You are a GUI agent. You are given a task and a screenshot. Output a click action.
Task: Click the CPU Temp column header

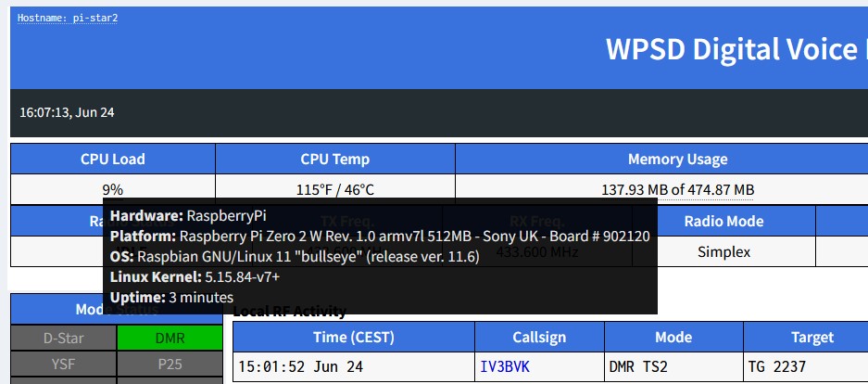pyautogui.click(x=335, y=159)
